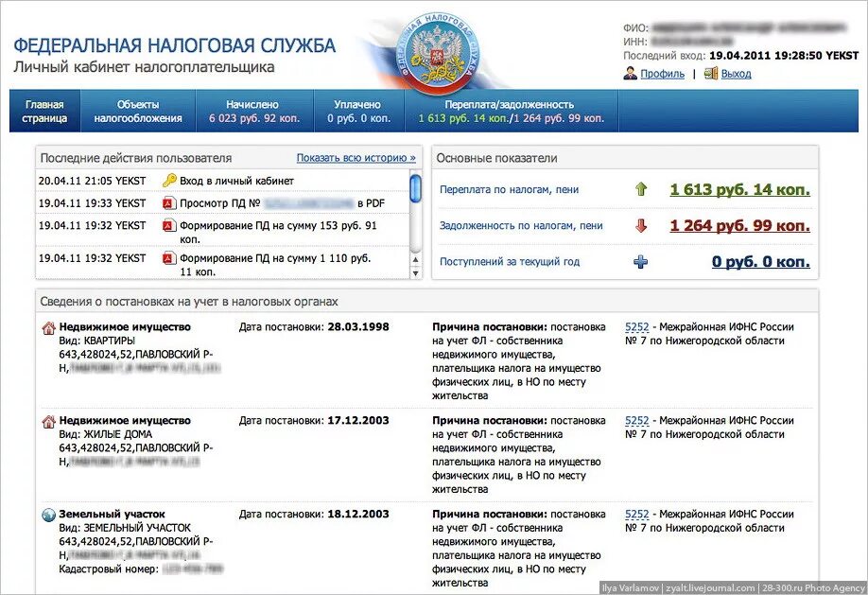Image resolution: width=868 pixels, height=595 pixels.
Task: Click the profile person icon
Action: 630,73
